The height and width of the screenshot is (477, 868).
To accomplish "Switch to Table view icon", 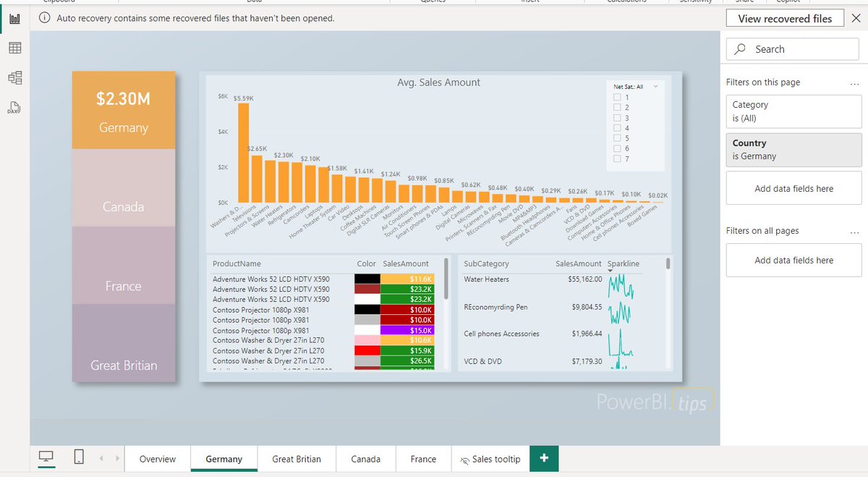I will click(x=14, y=48).
